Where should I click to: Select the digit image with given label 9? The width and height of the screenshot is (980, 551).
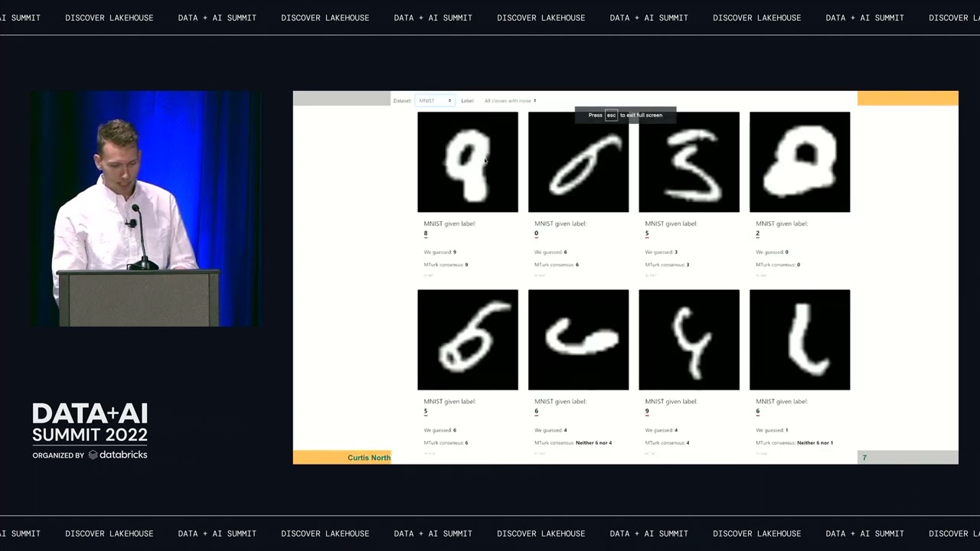pyautogui.click(x=689, y=340)
